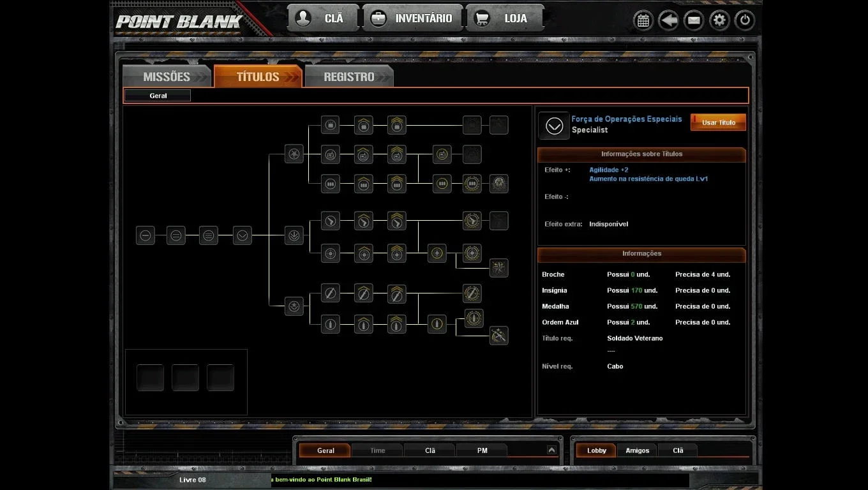The image size is (868, 490).
Task: Open the Clã chat tab beside PM
Action: pyautogui.click(x=430, y=450)
